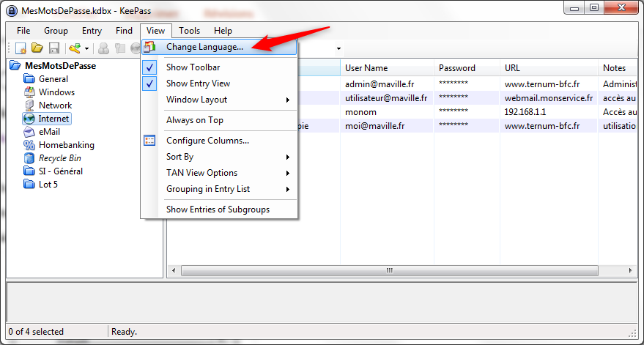Enable Always on Top option

pos(194,120)
